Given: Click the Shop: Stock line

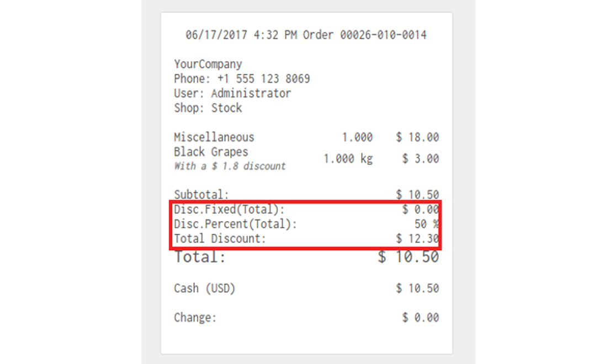Looking at the screenshot, I should coord(208,108).
